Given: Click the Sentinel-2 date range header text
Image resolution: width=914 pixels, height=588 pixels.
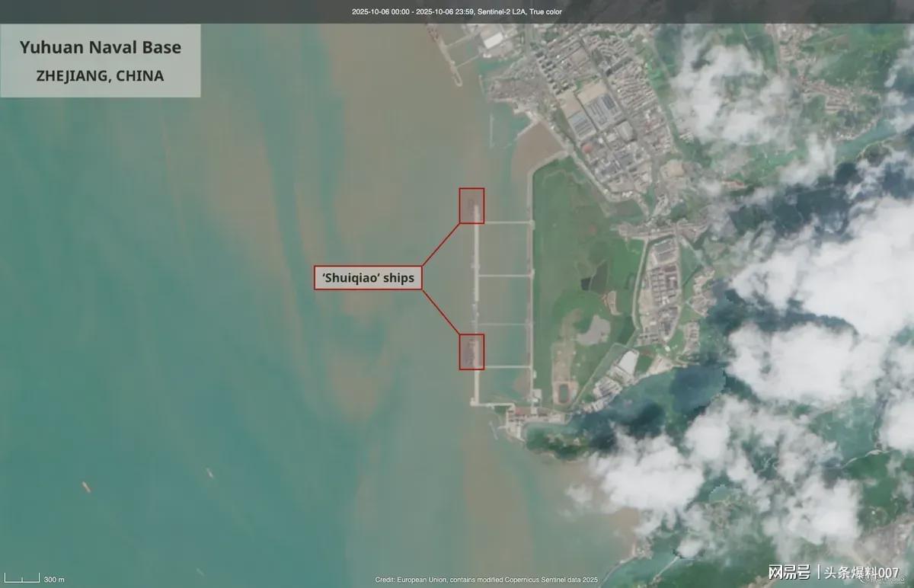Looking at the screenshot, I should point(457,11).
